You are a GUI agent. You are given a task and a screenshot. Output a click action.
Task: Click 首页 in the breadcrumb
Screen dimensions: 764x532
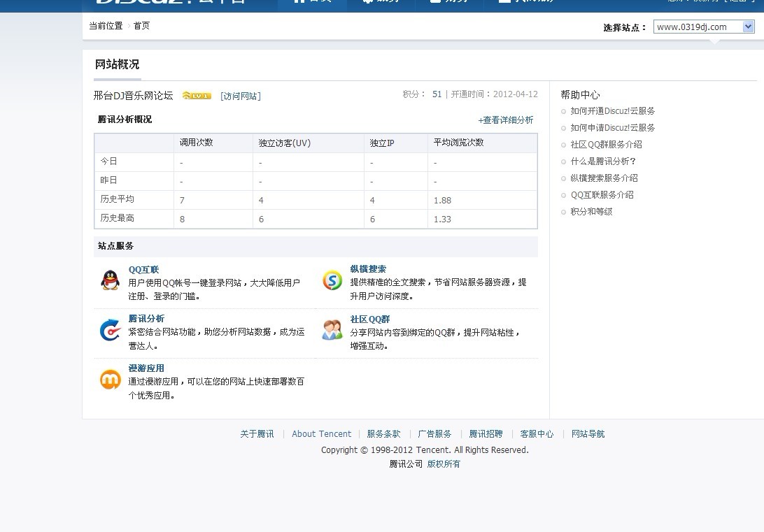click(x=141, y=26)
